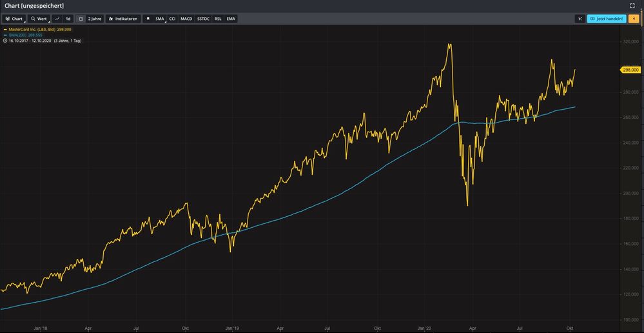Click the clock time range icon

coord(81,19)
